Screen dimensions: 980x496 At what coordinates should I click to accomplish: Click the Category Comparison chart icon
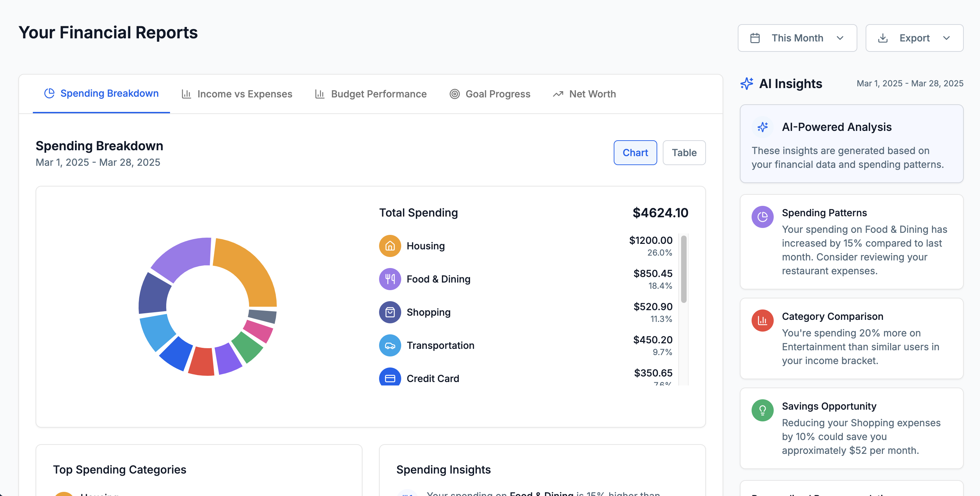point(762,320)
